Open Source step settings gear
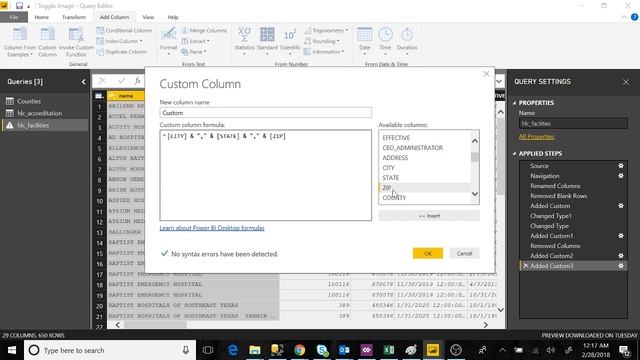The image size is (640, 360). pyautogui.click(x=621, y=166)
